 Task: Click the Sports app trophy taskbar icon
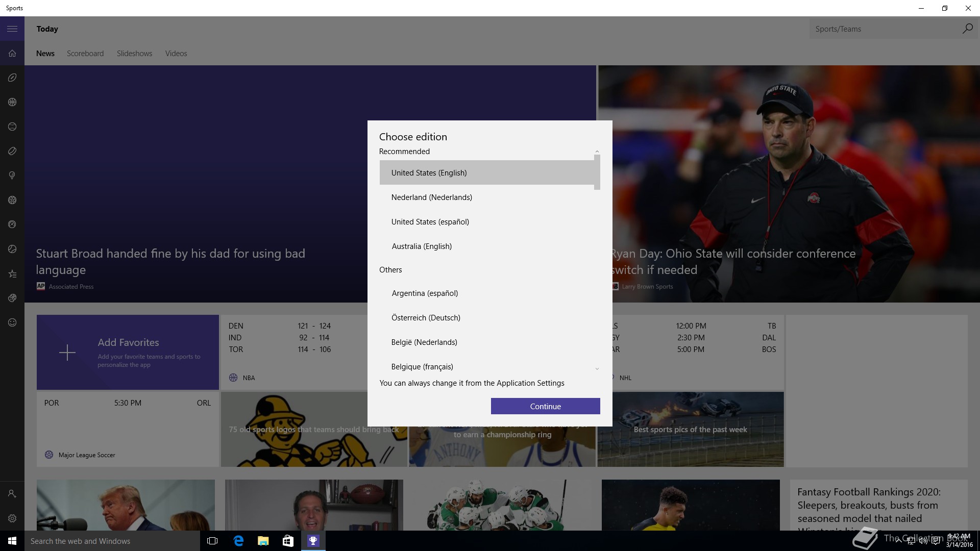[x=313, y=541]
